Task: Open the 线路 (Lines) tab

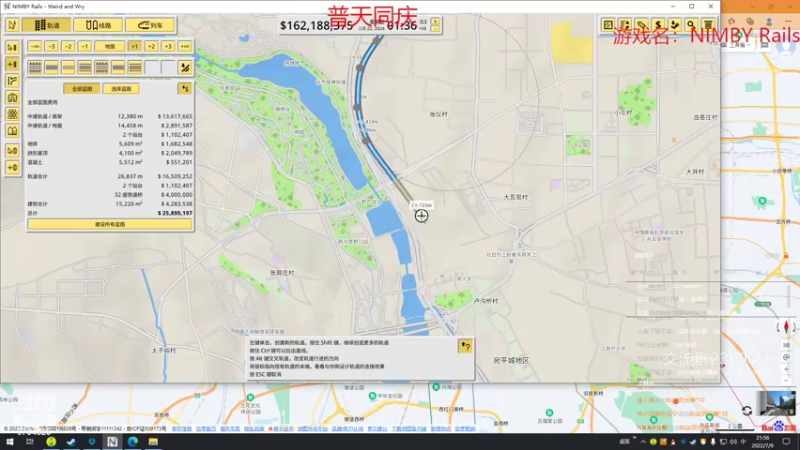Action: 98,25
